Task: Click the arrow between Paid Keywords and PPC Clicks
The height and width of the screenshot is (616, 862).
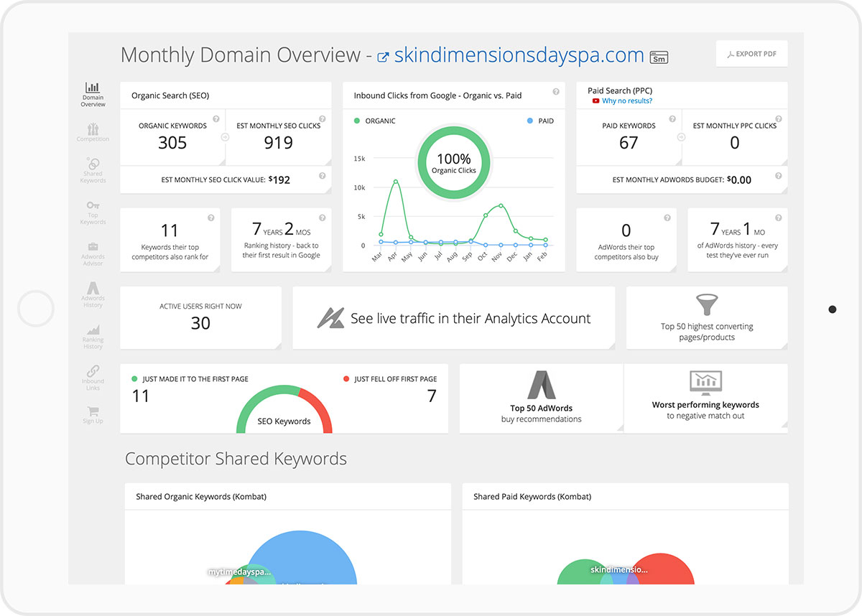Action: [682, 137]
